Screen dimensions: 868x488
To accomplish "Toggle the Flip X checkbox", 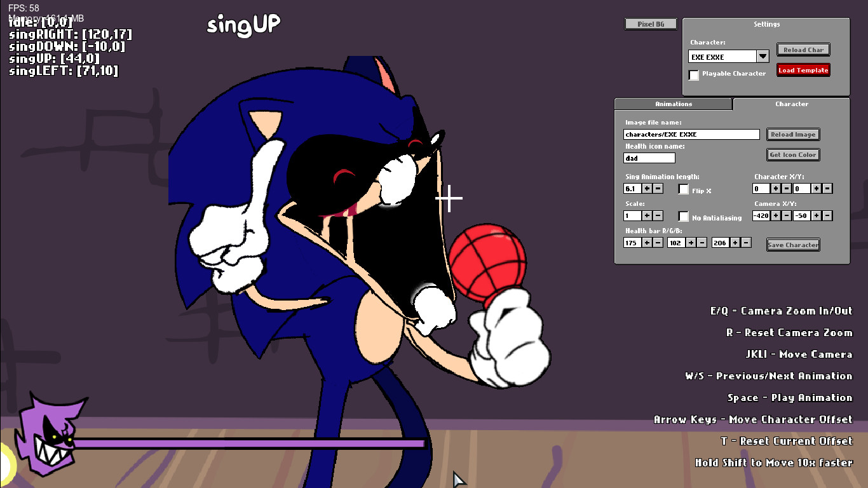I will 684,189.
